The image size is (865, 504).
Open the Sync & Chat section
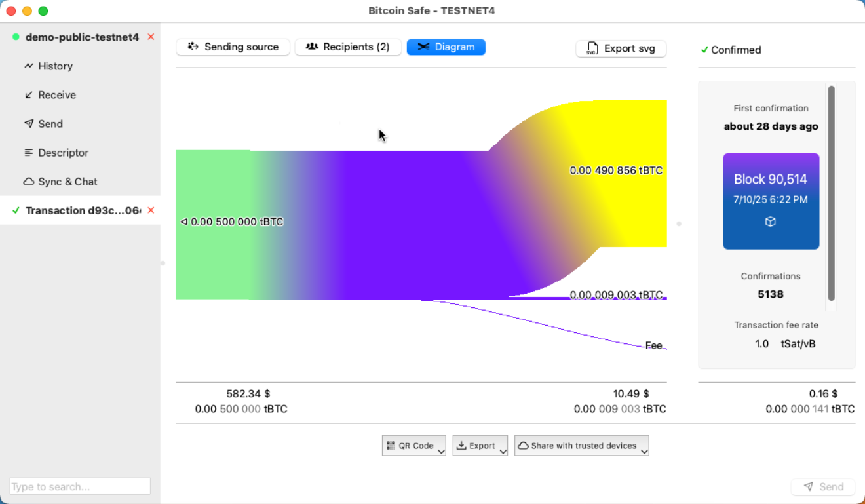67,182
